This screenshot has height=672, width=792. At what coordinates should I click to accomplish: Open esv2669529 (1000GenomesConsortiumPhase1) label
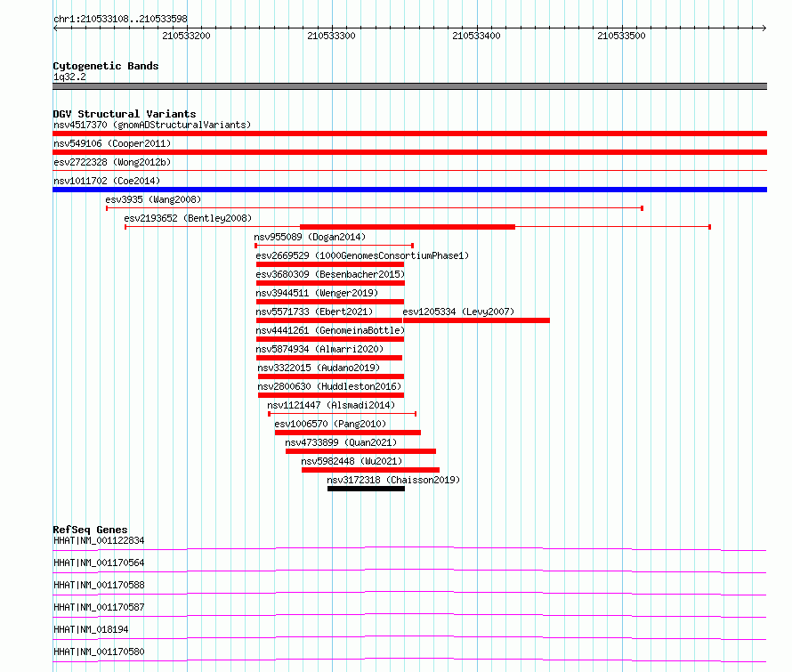coord(362,255)
